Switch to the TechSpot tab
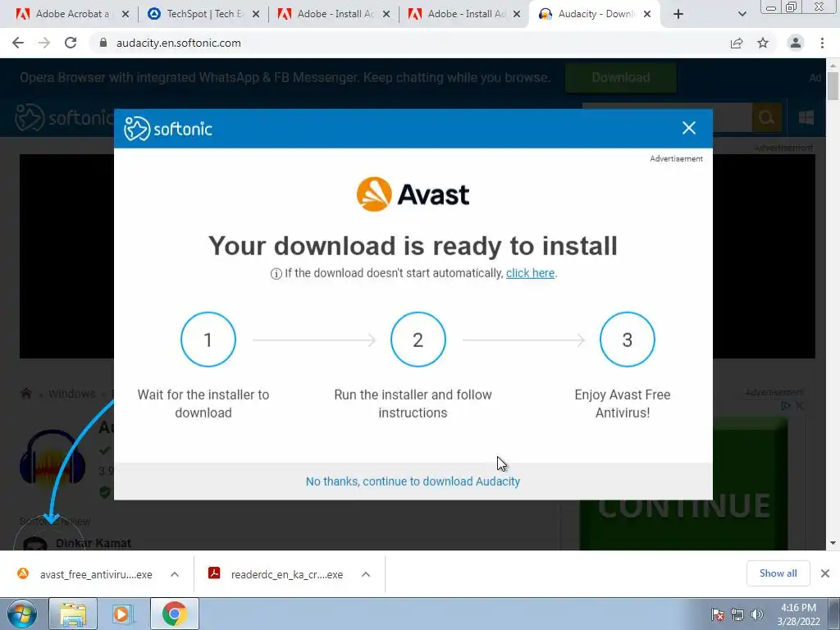The height and width of the screenshot is (630, 840). click(x=203, y=14)
